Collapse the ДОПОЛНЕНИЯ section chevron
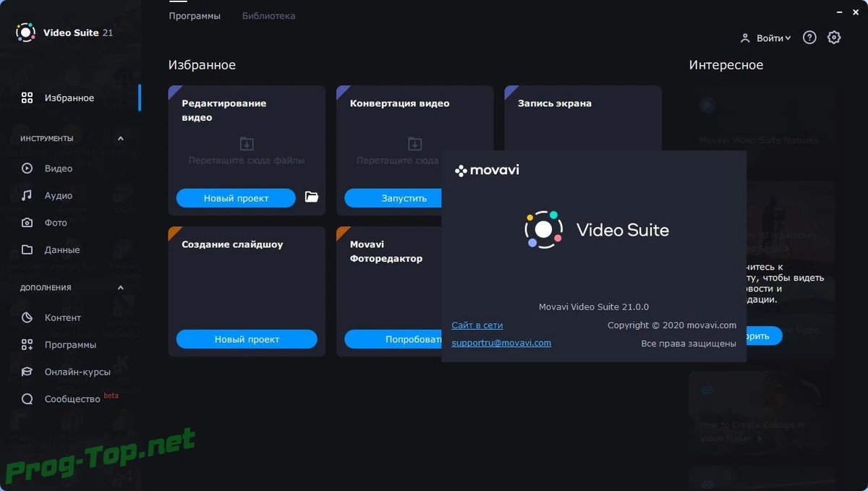This screenshot has width=868, height=491. (x=121, y=288)
